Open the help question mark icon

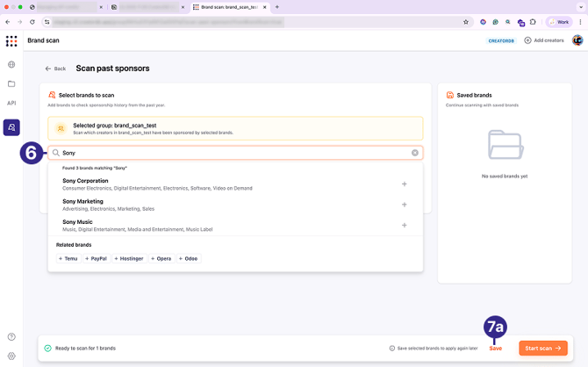tap(11, 337)
